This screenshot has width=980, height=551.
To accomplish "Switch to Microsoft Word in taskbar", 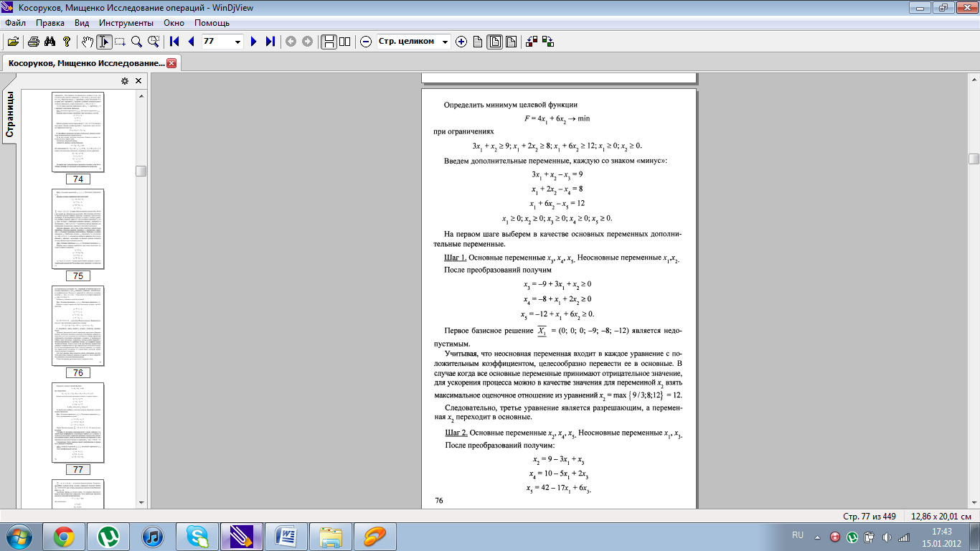I will point(286,536).
